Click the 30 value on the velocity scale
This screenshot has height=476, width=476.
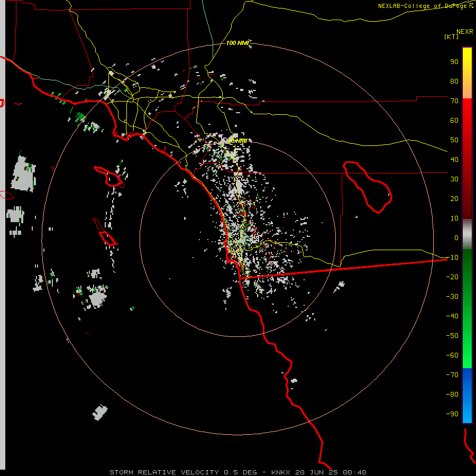coord(454,179)
